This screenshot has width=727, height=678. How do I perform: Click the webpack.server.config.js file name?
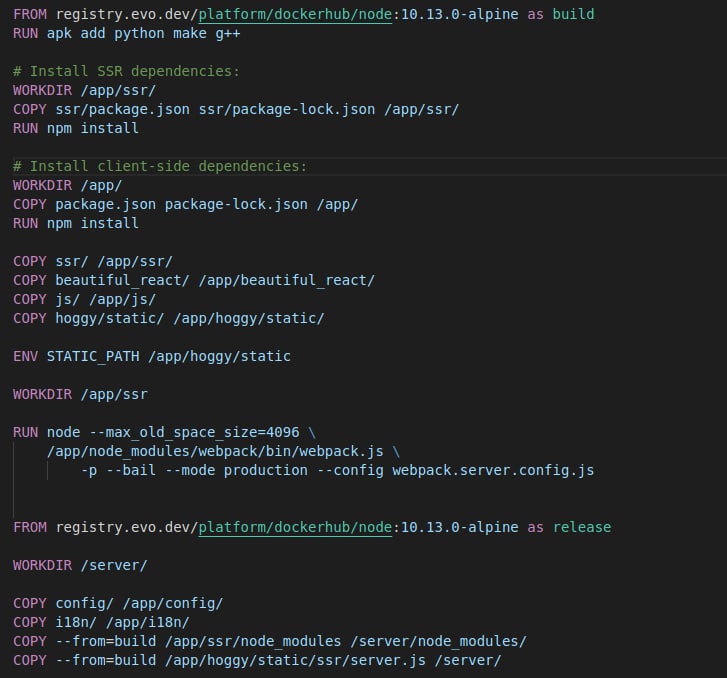[493, 470]
